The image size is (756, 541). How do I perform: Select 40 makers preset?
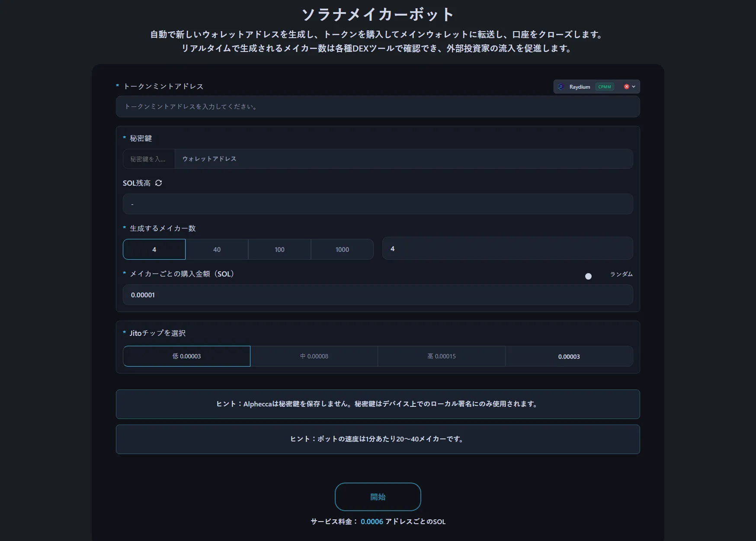point(217,249)
